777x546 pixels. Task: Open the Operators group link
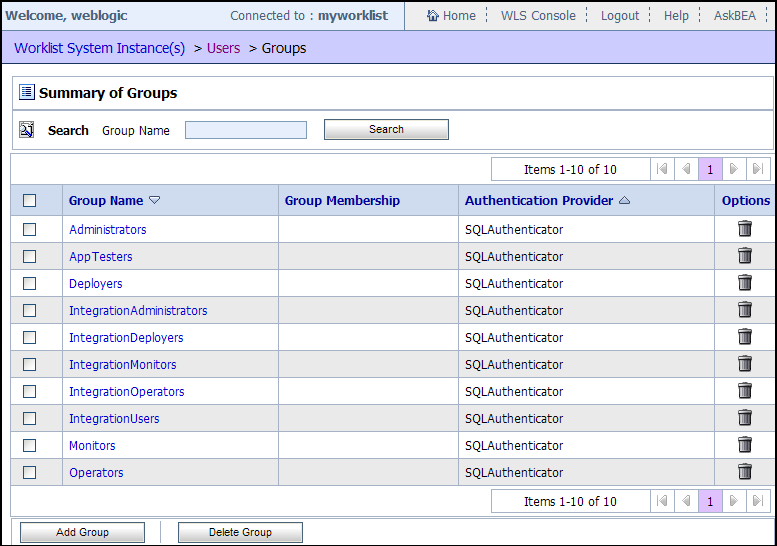(x=96, y=473)
